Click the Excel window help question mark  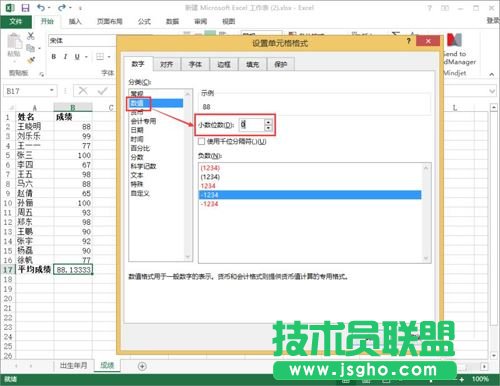tap(430, 8)
